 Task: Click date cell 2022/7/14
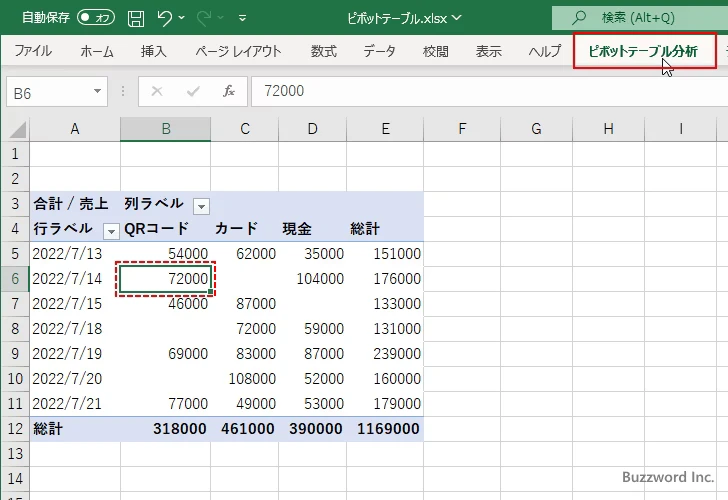tap(75, 279)
